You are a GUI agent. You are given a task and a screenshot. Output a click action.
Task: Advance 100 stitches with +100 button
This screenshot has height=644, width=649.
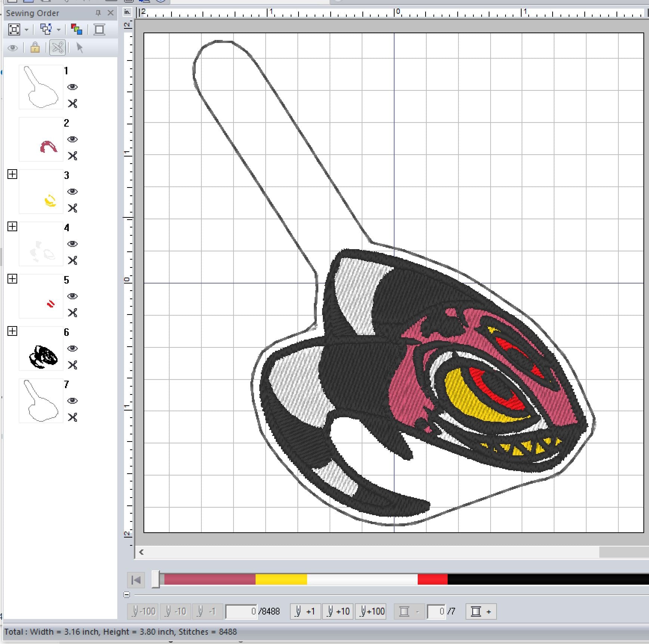pyautogui.click(x=371, y=612)
